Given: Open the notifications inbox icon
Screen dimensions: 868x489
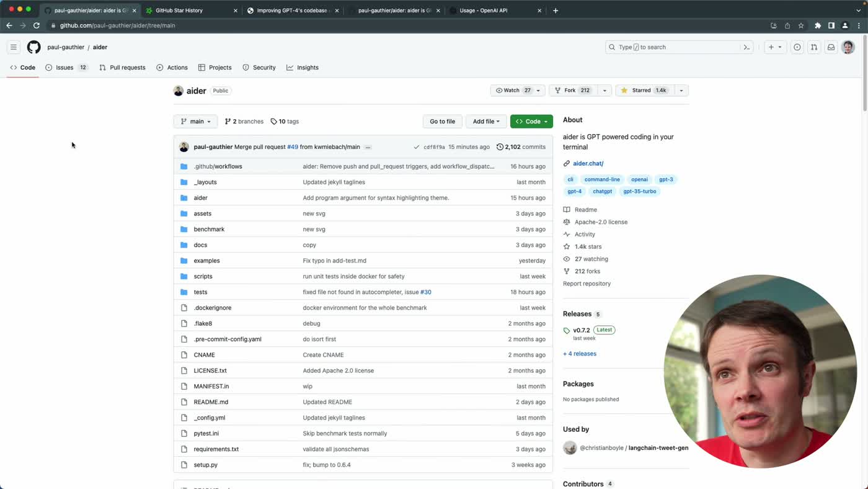Looking at the screenshot, I should 831,47.
